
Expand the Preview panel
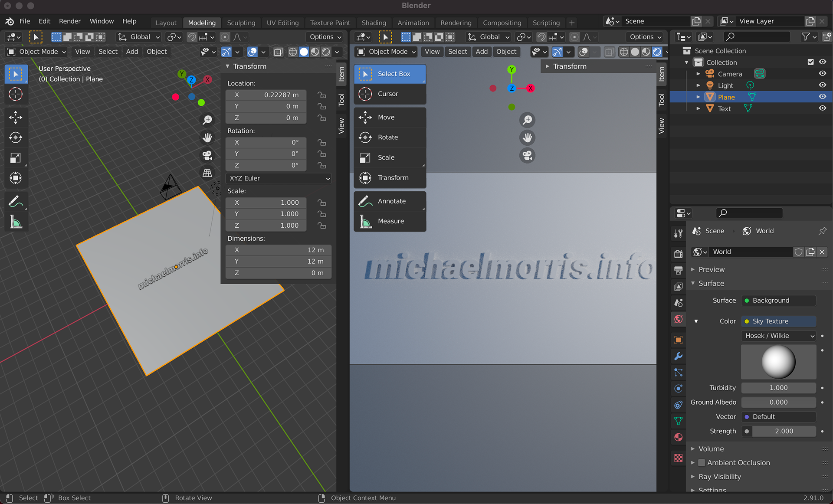pyautogui.click(x=711, y=269)
